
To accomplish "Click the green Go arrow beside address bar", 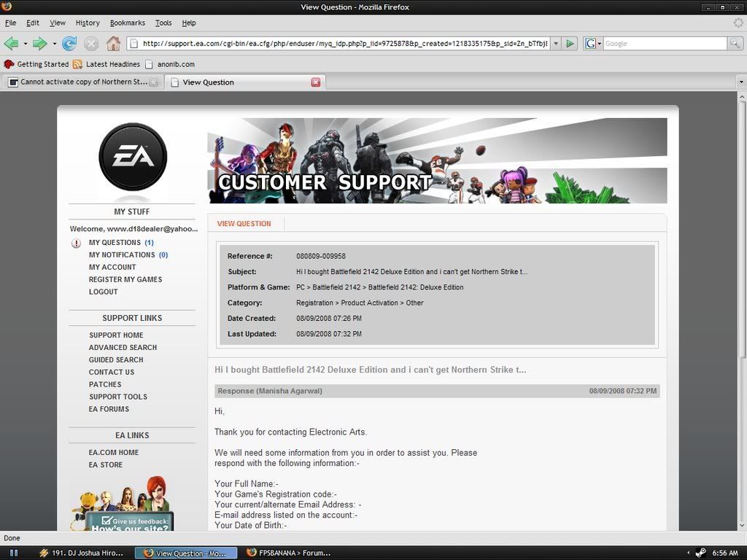I will tap(570, 44).
